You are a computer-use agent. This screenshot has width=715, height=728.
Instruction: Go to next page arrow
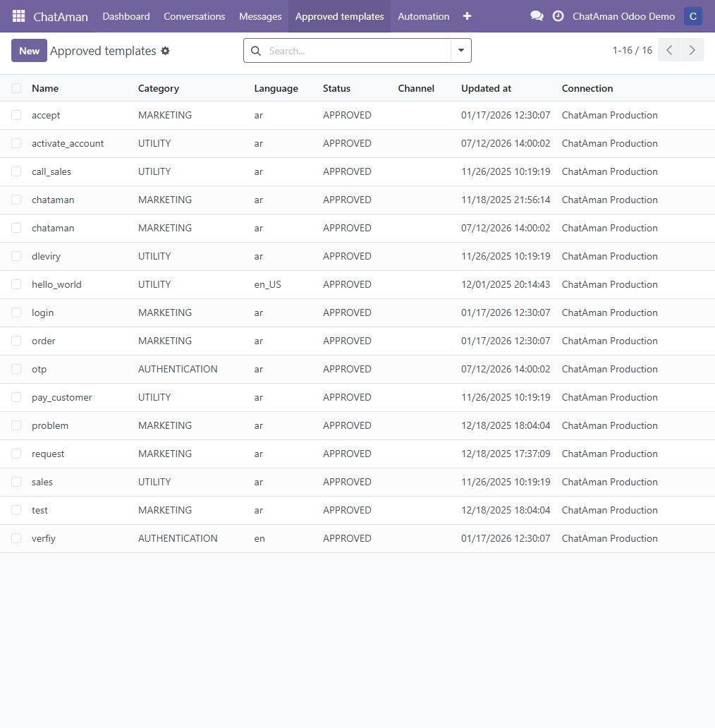692,50
